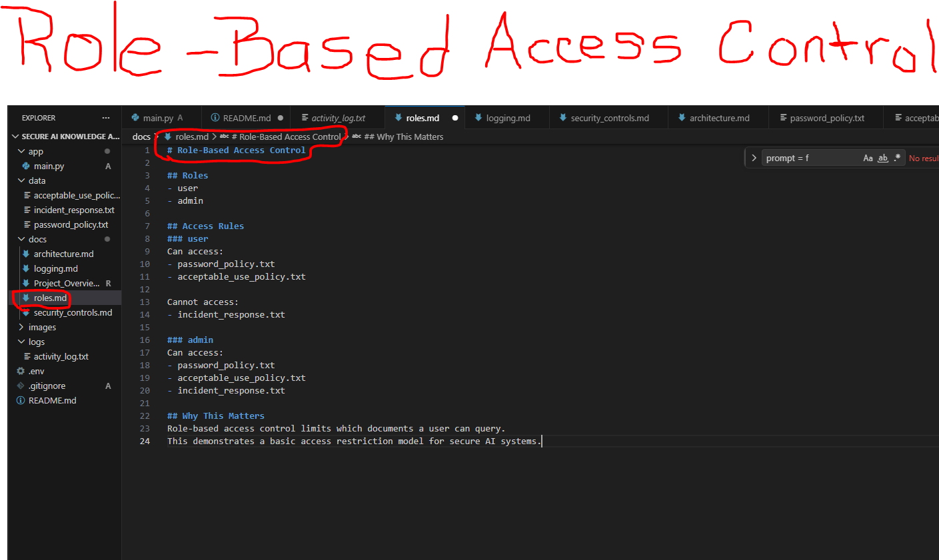The height and width of the screenshot is (560, 939).
Task: Click the docs breadcrumb segment
Action: [x=141, y=137]
